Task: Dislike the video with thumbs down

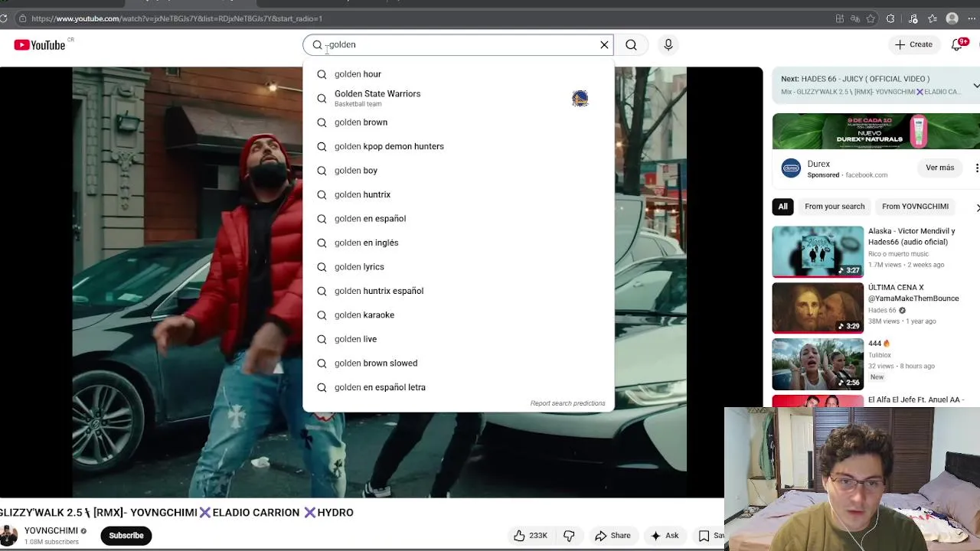Action: click(569, 536)
